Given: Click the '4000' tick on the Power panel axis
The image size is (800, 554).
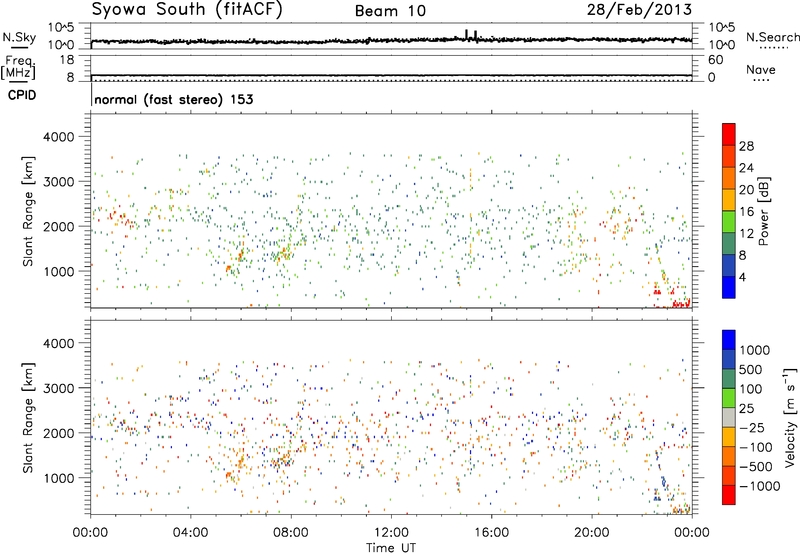Looking at the screenshot, I should [59, 137].
